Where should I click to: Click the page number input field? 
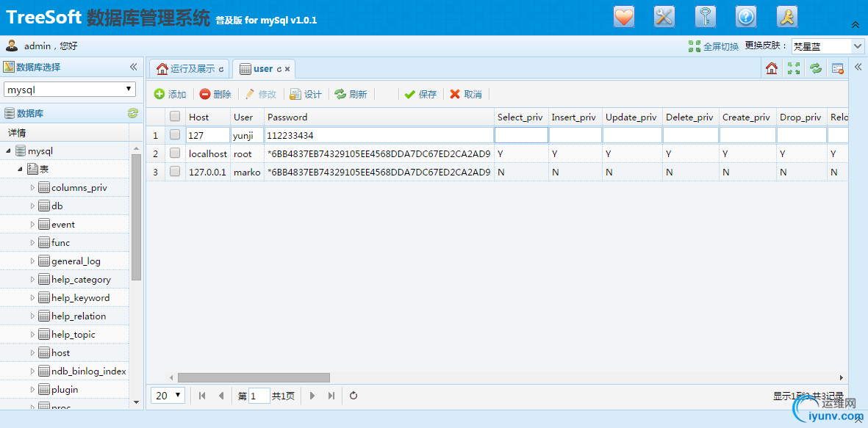point(259,396)
